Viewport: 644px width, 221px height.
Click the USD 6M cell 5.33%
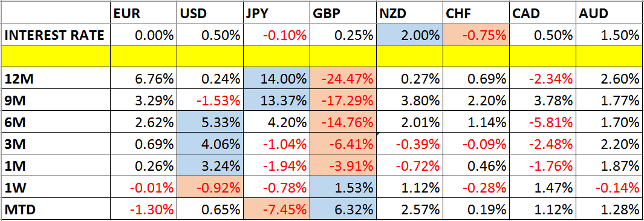[x=210, y=122]
